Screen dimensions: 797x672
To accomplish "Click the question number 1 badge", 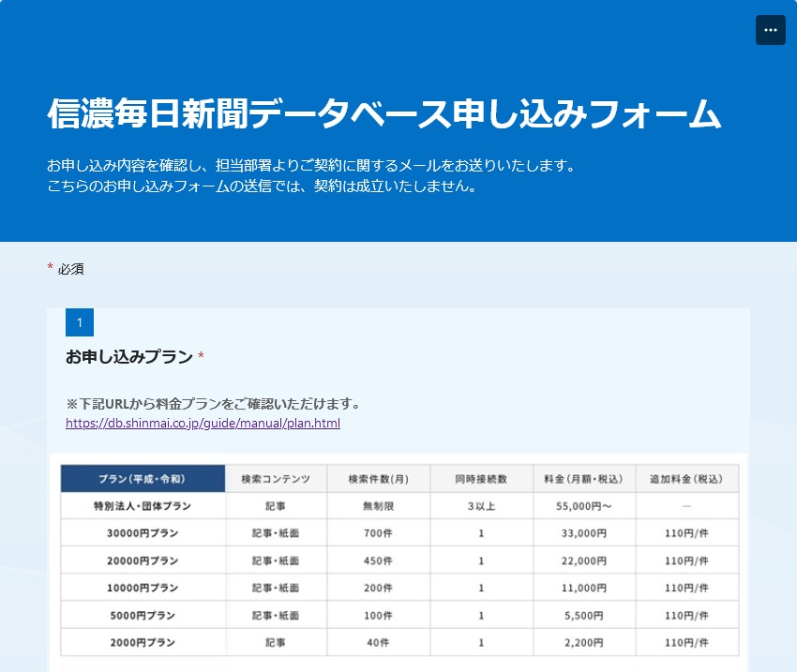I will coord(80,322).
